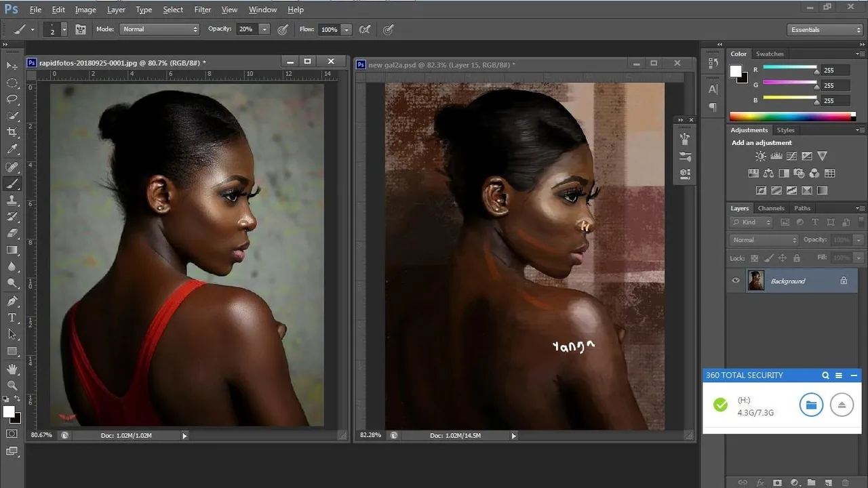Open the Image menu
868x488 pixels.
pos(85,9)
